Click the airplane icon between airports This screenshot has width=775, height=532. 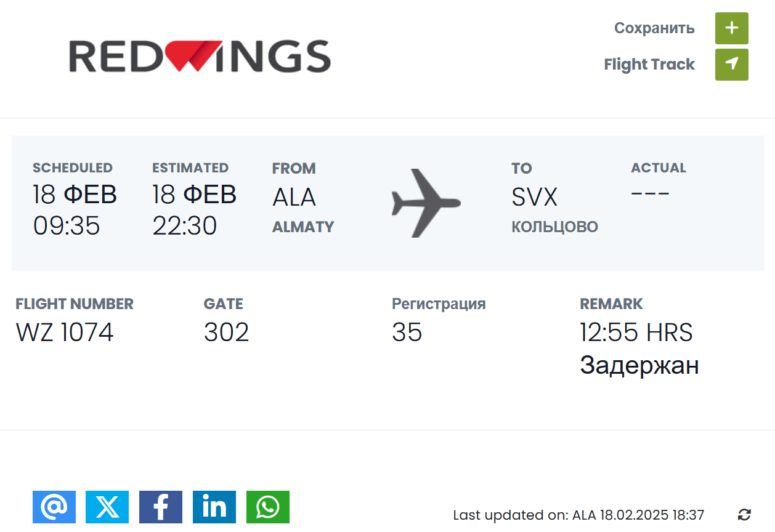[x=425, y=203]
